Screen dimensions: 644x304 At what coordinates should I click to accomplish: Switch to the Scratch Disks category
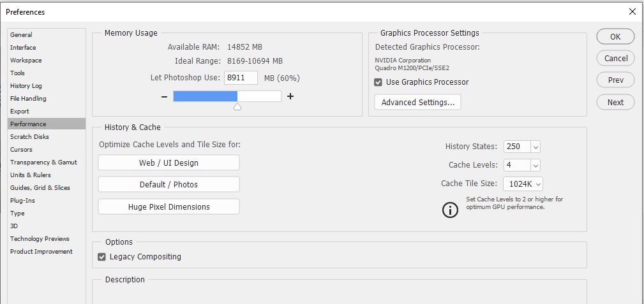29,137
